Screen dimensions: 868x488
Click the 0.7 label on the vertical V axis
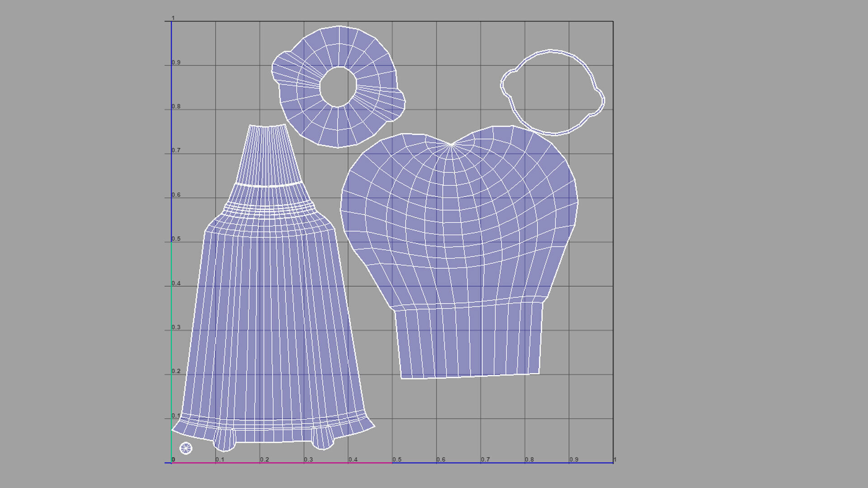click(176, 150)
